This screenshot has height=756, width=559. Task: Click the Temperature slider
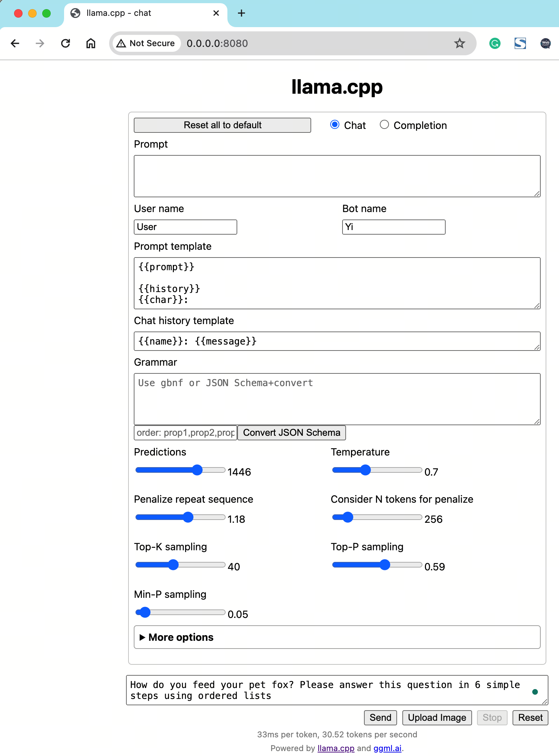(377, 470)
